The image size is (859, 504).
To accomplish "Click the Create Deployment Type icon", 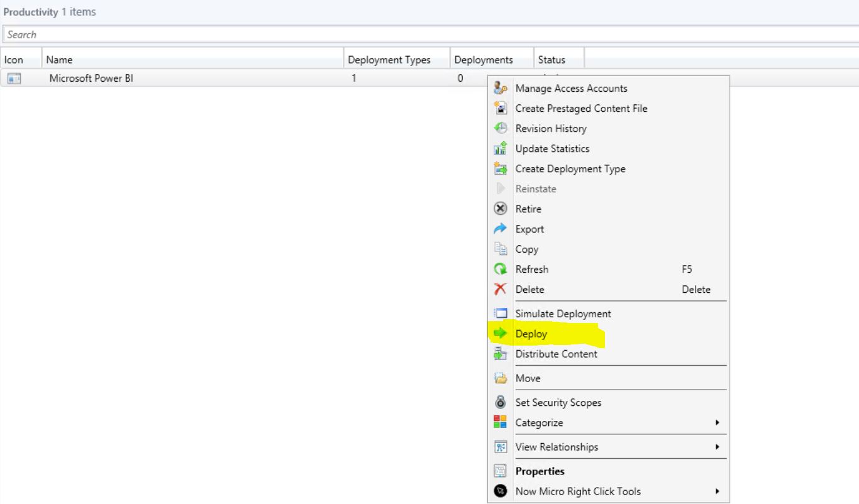I will [x=501, y=168].
